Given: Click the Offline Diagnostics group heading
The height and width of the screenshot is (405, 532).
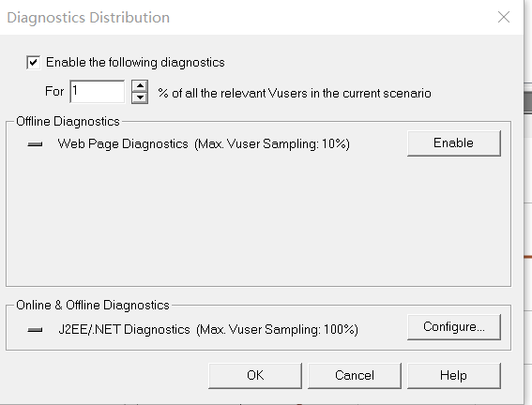Looking at the screenshot, I should point(68,121).
